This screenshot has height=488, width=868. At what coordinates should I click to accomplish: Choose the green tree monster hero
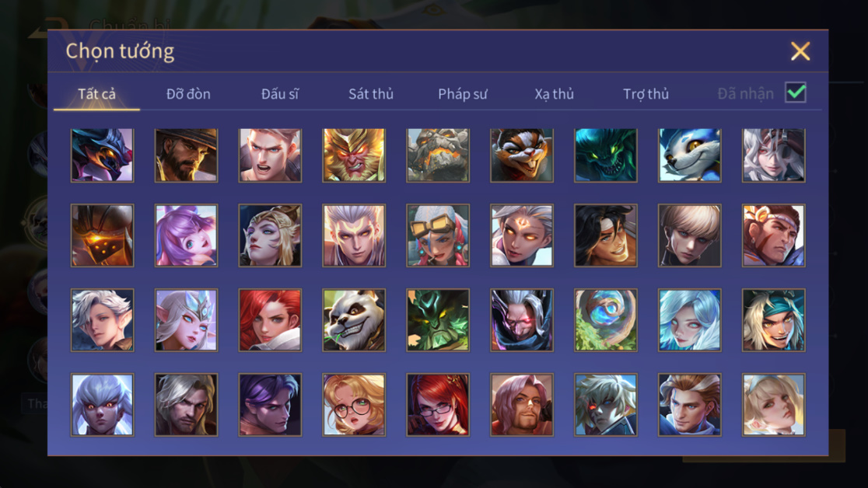pos(438,320)
